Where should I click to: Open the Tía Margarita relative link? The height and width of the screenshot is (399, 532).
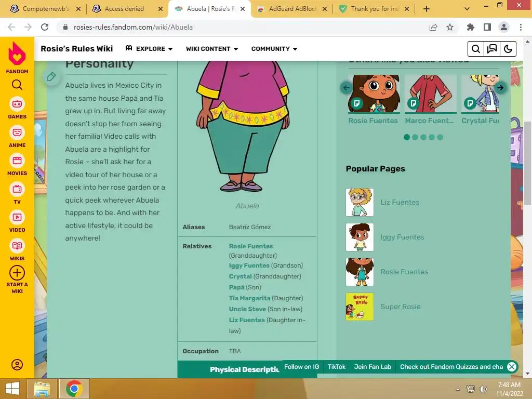(249, 298)
